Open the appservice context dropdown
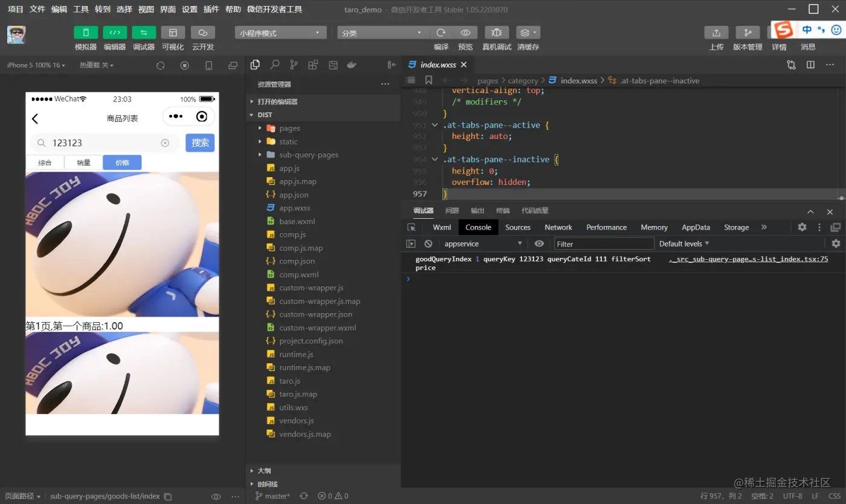Image resolution: width=846 pixels, height=504 pixels. pyautogui.click(x=483, y=244)
